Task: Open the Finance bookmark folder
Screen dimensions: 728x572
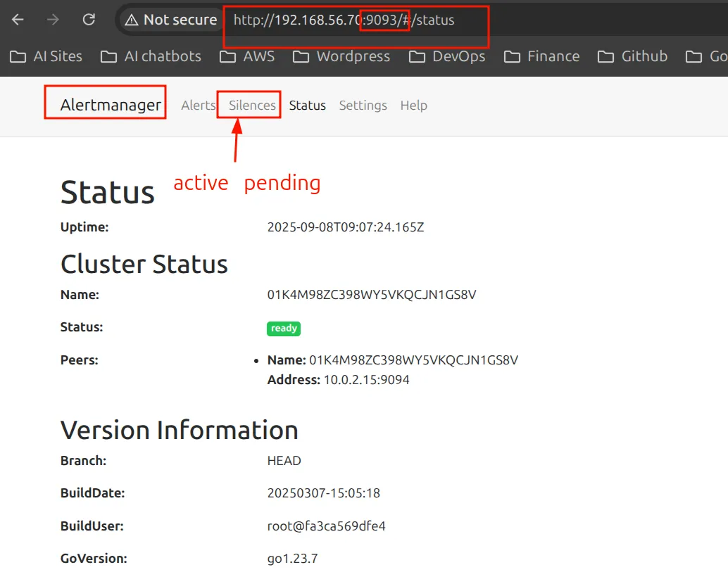Action: [542, 56]
